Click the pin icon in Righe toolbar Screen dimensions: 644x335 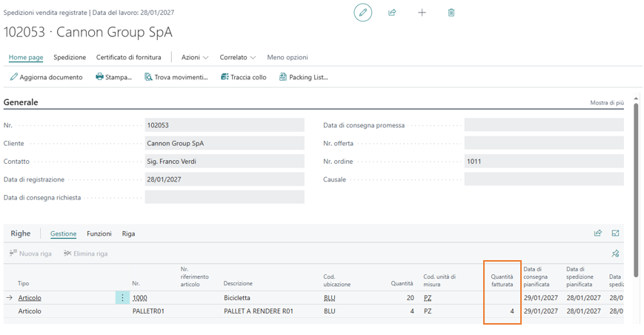[x=615, y=253]
